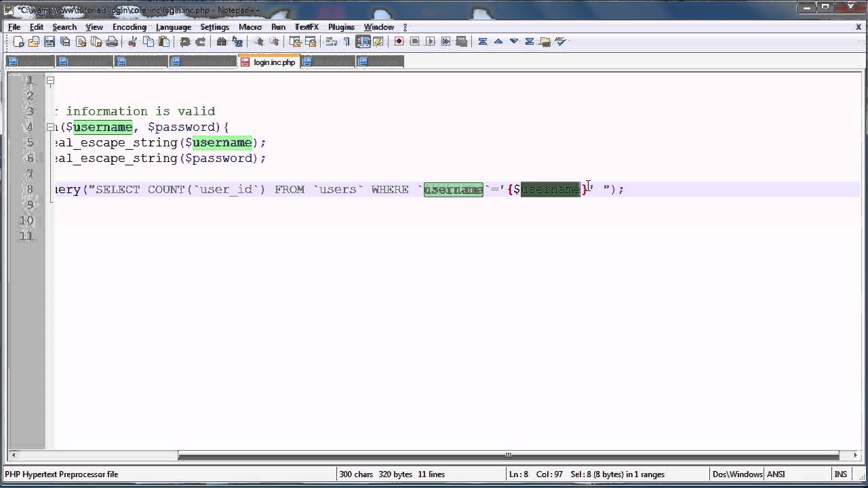The image size is (868, 488).
Task: Collapse the fold marker on line 1
Action: [50, 80]
